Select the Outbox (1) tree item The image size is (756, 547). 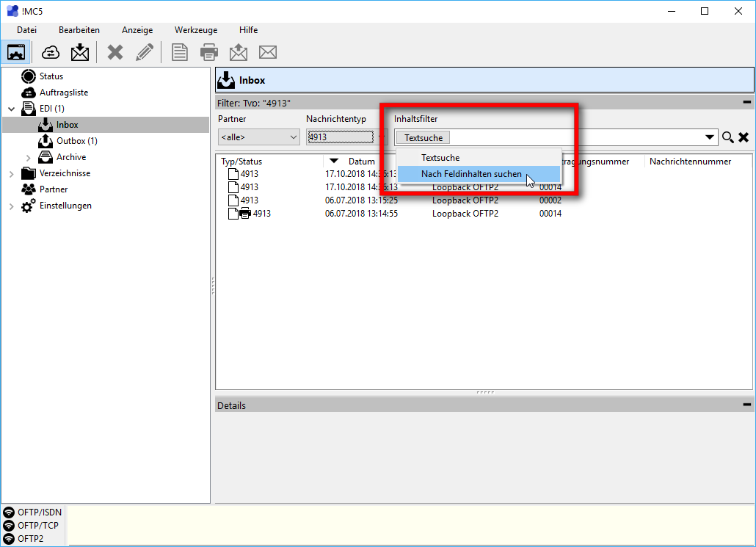[x=76, y=141]
